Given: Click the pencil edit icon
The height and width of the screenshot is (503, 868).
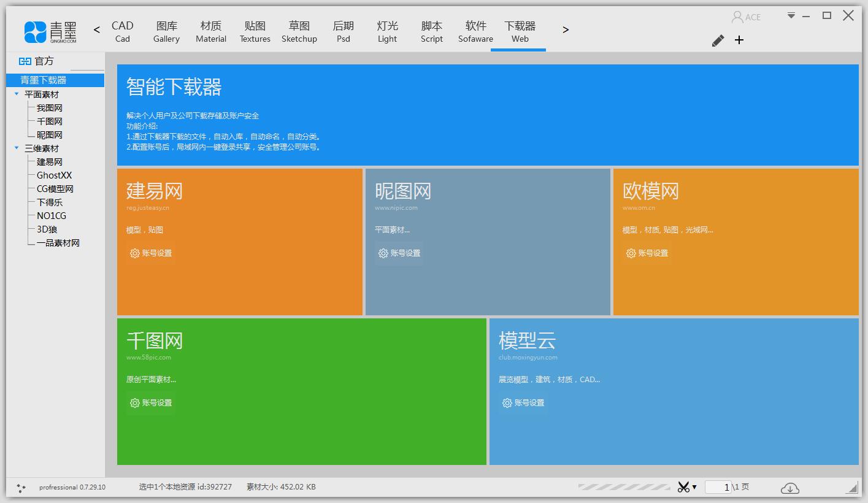Looking at the screenshot, I should (718, 40).
